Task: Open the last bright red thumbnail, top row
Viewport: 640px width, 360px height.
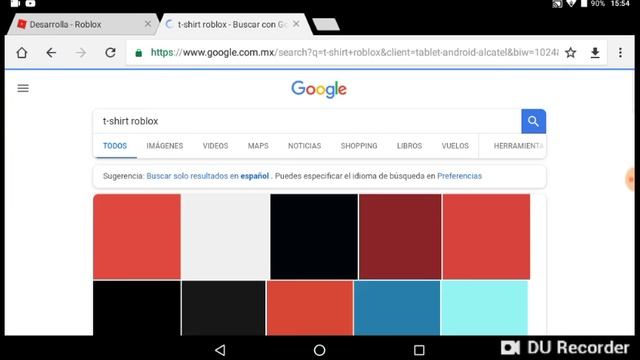Action: (x=486, y=237)
